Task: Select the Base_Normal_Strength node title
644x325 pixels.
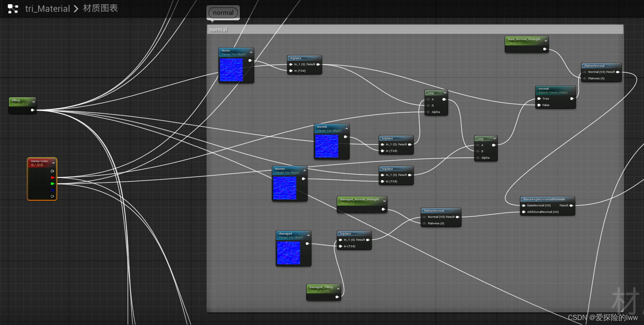Action: (x=524, y=39)
